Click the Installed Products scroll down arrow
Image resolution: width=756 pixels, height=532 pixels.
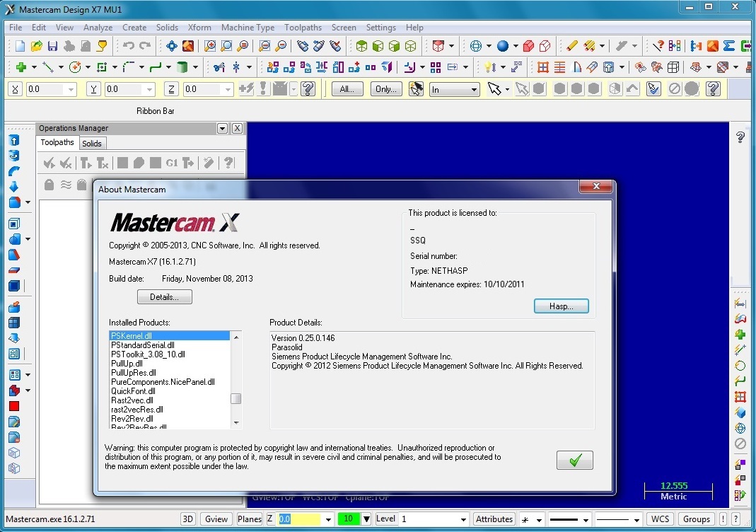pos(235,423)
